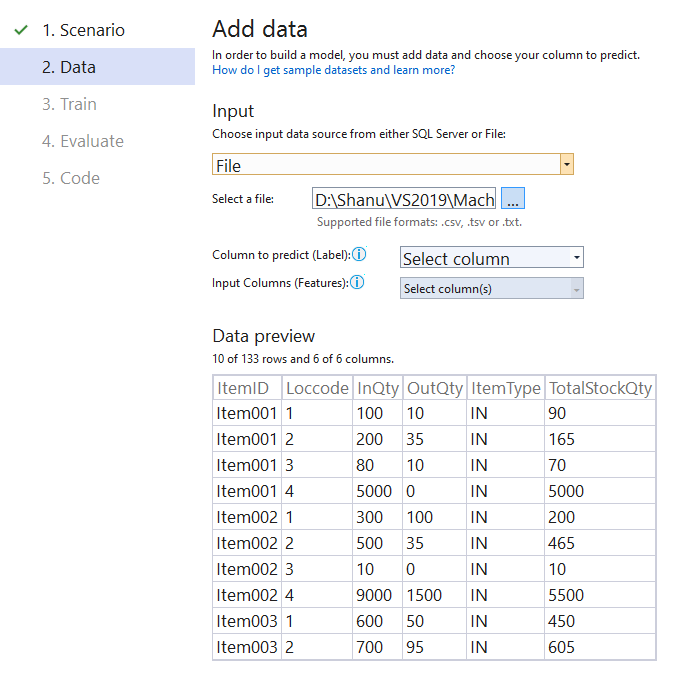Expand the File data source dropdown arrow

click(566, 165)
